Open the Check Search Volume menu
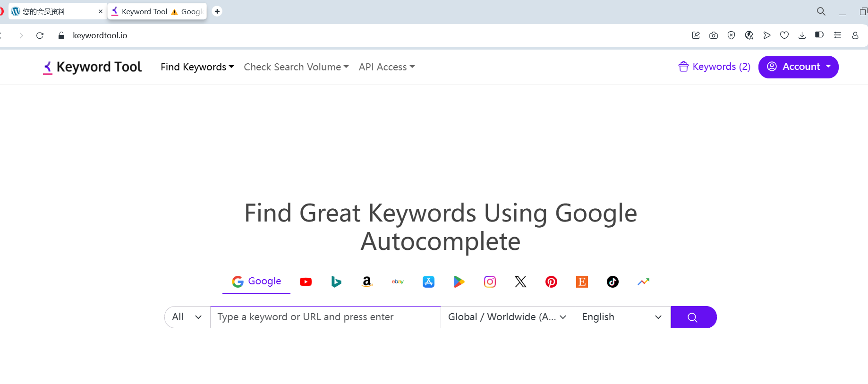 point(296,67)
